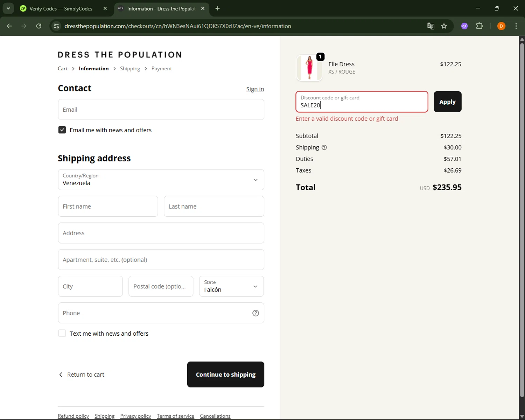This screenshot has height=420, width=525.
Task: Click the Sign in link
Action: tap(255, 89)
